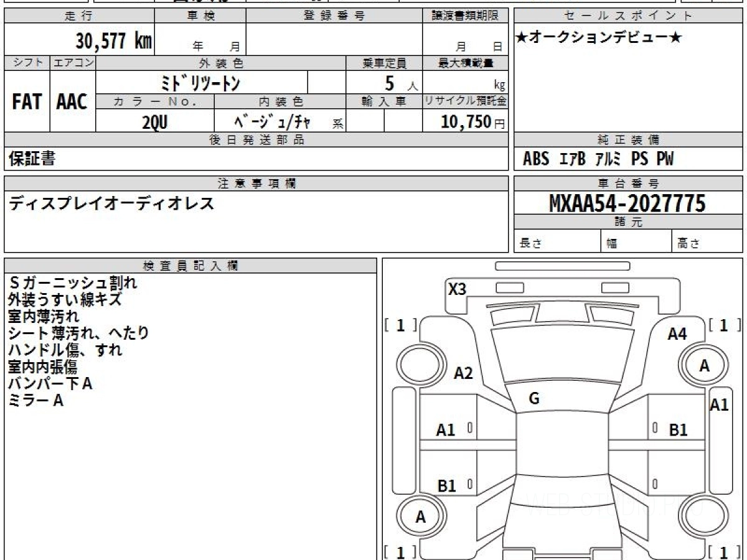Click the color number 2QU
747x560 pixels.
[155, 123]
